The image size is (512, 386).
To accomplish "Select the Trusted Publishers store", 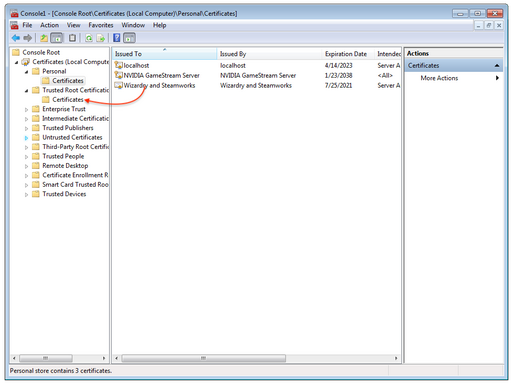I will (68, 128).
